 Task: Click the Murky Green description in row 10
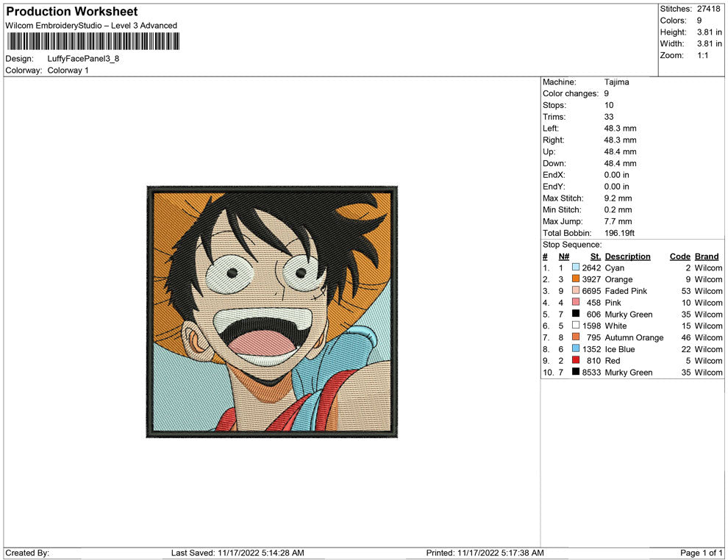coord(629,372)
